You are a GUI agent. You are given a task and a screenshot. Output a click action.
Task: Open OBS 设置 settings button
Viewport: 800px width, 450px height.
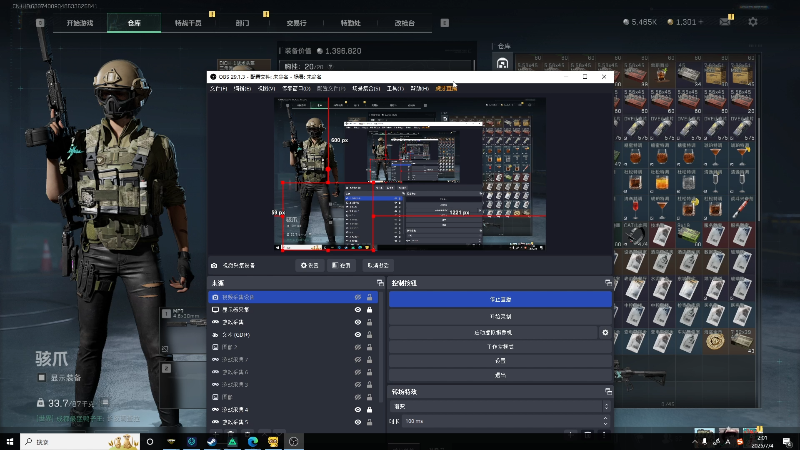pyautogui.click(x=500, y=360)
